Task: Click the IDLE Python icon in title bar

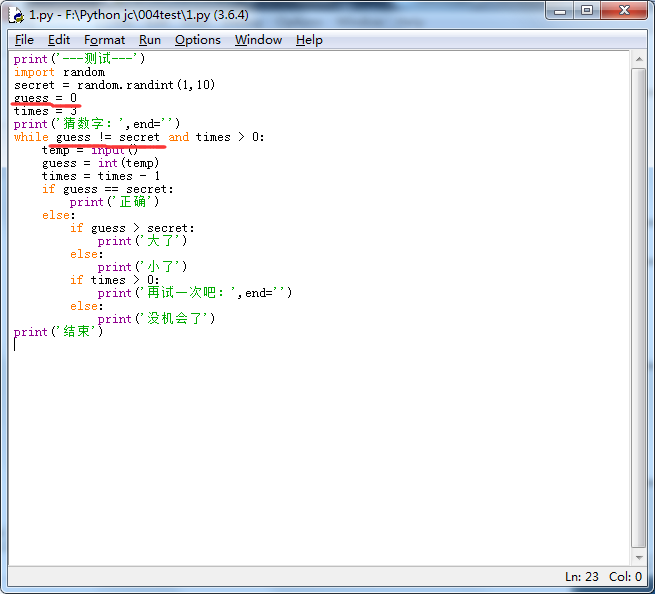Action: tap(16, 14)
